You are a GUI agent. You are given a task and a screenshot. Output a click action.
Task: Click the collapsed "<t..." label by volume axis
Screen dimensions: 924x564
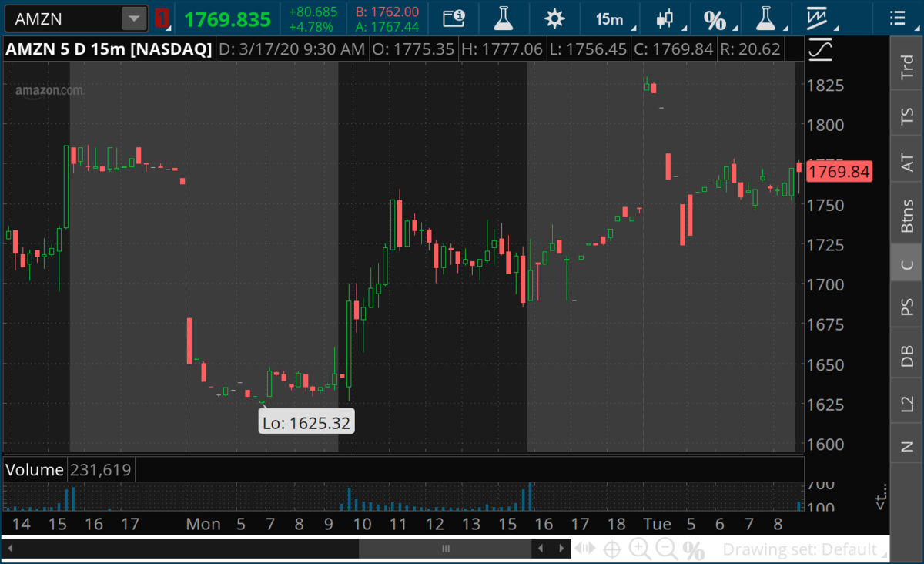pyautogui.click(x=881, y=496)
